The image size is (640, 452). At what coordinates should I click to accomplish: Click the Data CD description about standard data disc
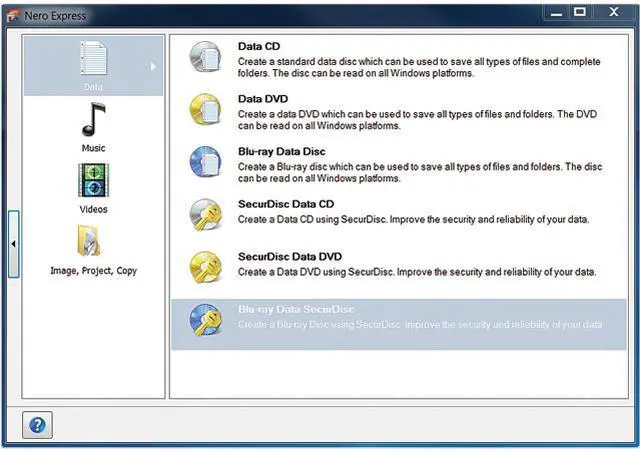(x=419, y=67)
